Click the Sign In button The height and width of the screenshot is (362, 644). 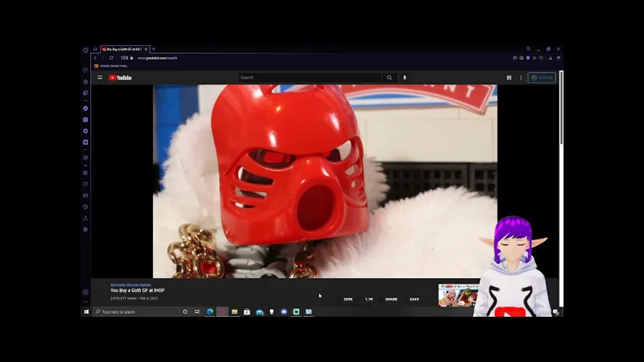(x=542, y=77)
